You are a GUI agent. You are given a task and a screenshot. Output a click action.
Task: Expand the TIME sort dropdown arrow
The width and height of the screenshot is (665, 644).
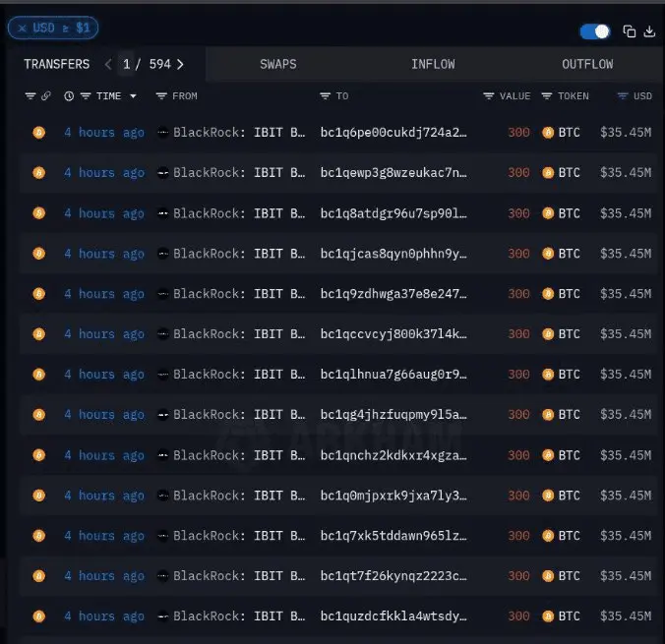pyautogui.click(x=133, y=96)
